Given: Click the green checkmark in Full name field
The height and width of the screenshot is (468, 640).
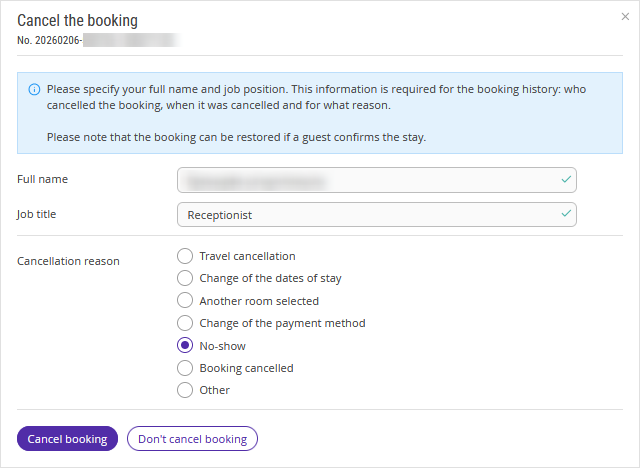Looking at the screenshot, I should tap(566, 179).
